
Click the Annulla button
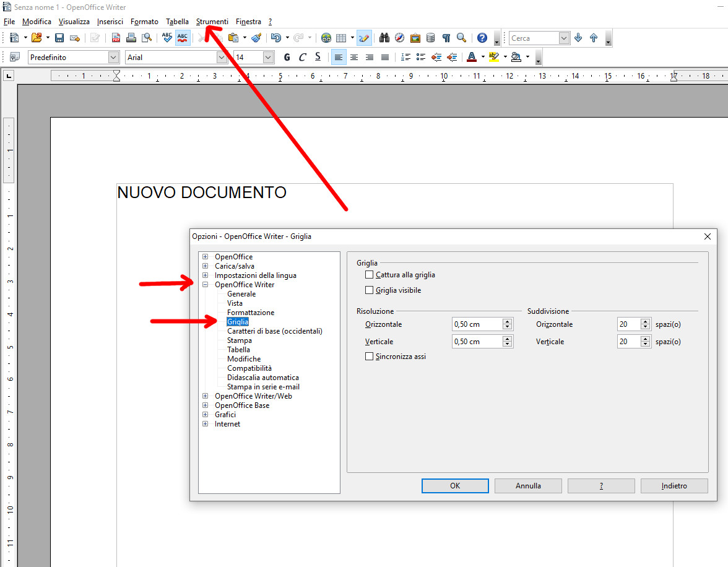click(x=528, y=486)
